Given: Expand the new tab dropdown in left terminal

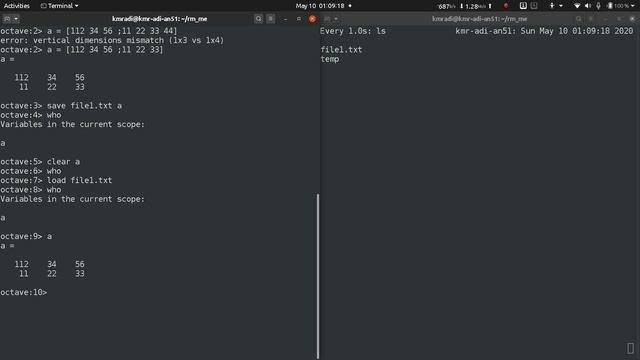Looking at the screenshot, I should pyautogui.click(x=16, y=19).
